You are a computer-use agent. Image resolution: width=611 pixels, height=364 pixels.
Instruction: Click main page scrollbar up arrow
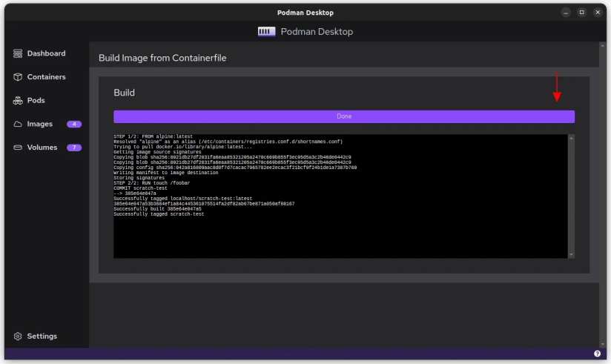coord(602,46)
